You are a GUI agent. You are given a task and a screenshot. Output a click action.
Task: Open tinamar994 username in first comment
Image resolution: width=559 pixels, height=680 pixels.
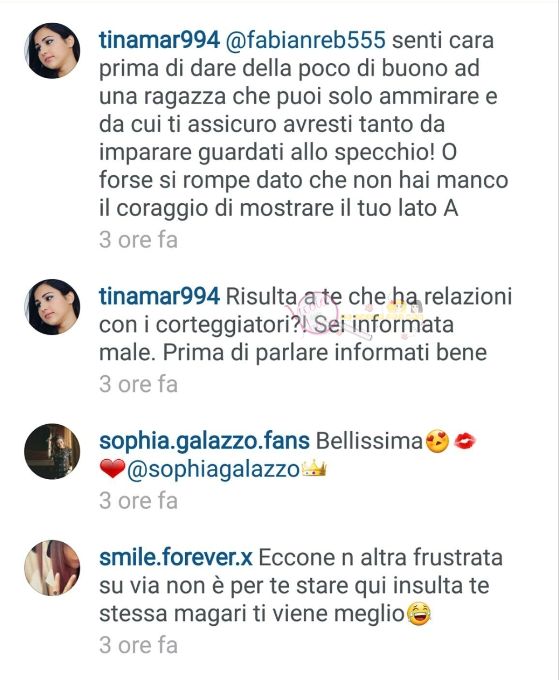[x=160, y=40]
